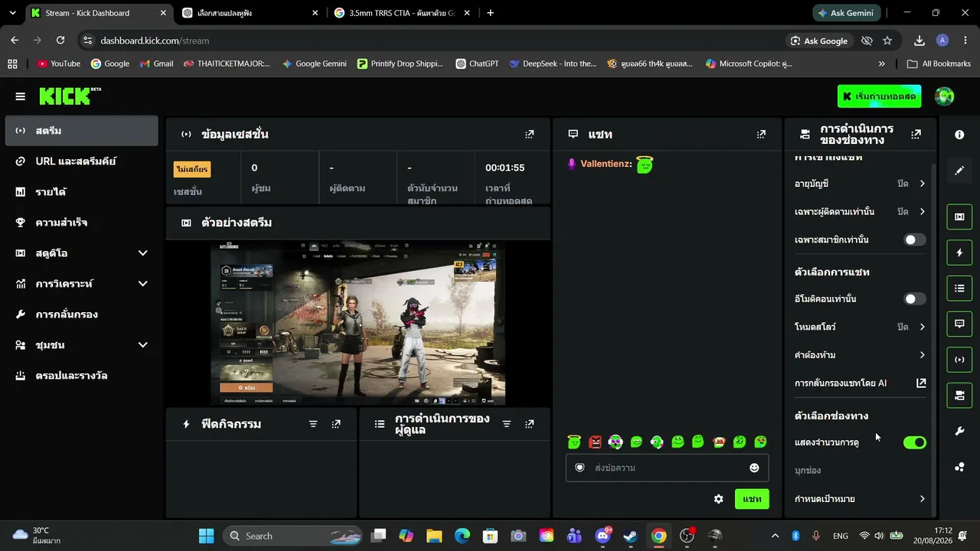980x551 pixels.
Task: Open ความสำเร็จ in sidebar
Action: tap(81, 223)
